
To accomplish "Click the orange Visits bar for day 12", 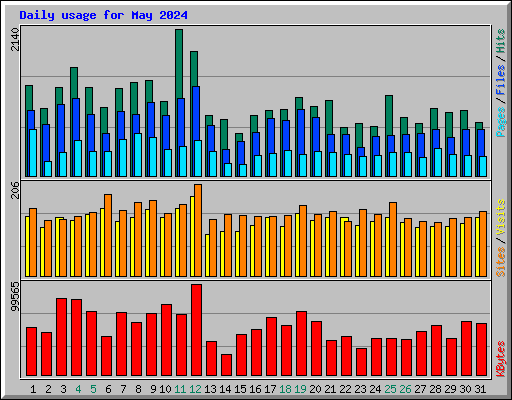I will pyautogui.click(x=198, y=230).
